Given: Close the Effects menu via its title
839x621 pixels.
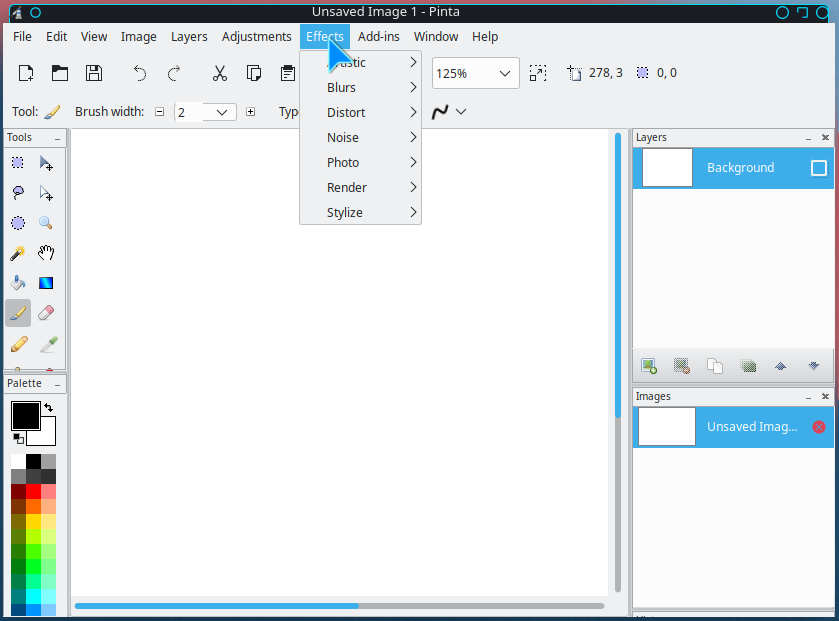Looking at the screenshot, I should click(x=325, y=36).
